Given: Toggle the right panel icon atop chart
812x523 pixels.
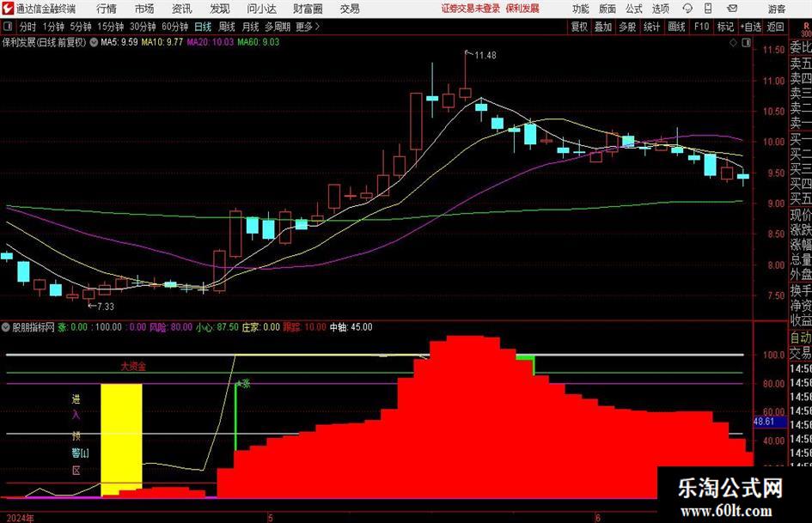Looking at the screenshot, I should [x=746, y=43].
